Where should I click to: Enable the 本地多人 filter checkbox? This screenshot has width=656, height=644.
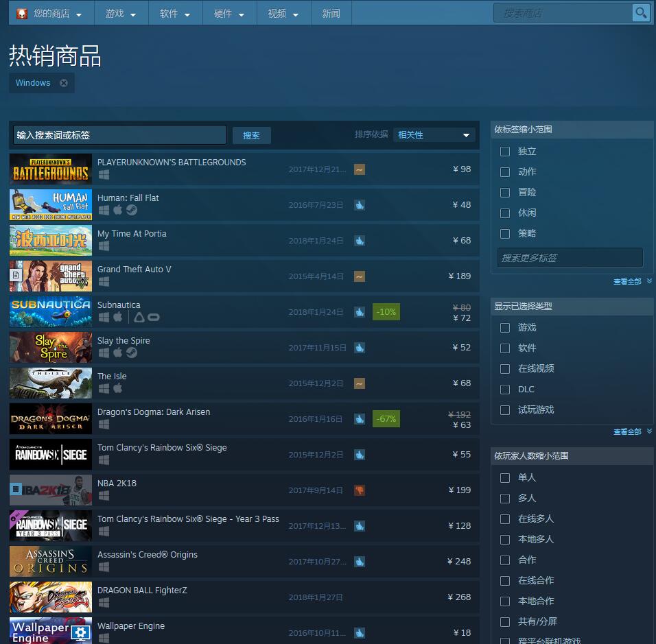tap(505, 540)
